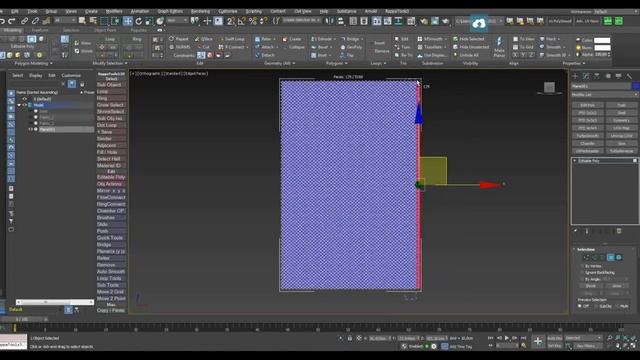Open the Motion panel icon

608,76
